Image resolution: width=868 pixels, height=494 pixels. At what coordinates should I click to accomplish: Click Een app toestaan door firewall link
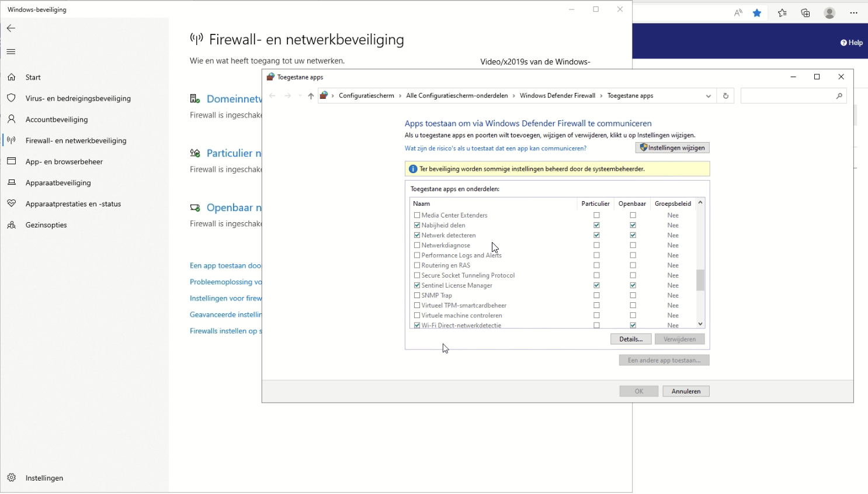click(225, 265)
